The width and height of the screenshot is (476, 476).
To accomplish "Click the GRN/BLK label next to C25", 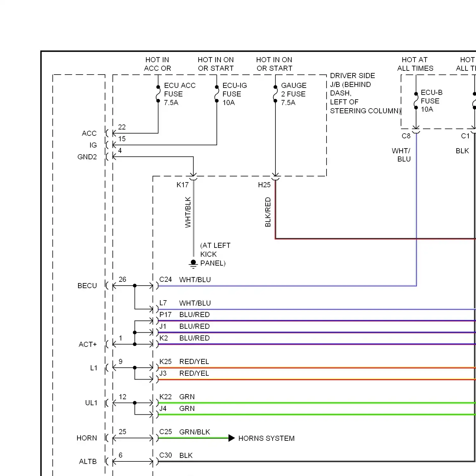I will [x=195, y=432].
